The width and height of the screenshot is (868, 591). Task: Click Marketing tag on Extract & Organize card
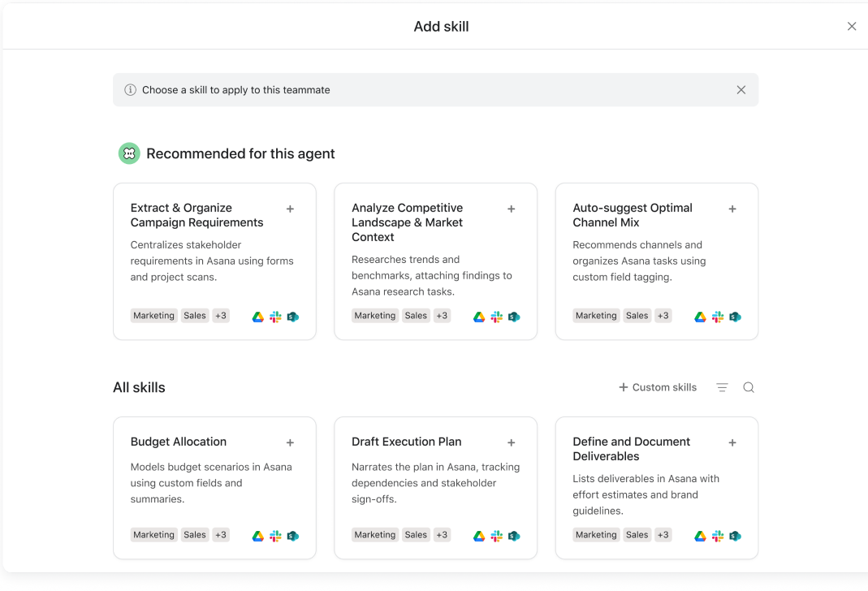pyautogui.click(x=154, y=316)
